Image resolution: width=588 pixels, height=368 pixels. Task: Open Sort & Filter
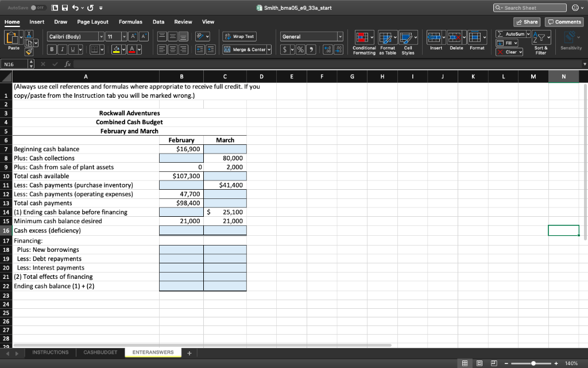[541, 42]
